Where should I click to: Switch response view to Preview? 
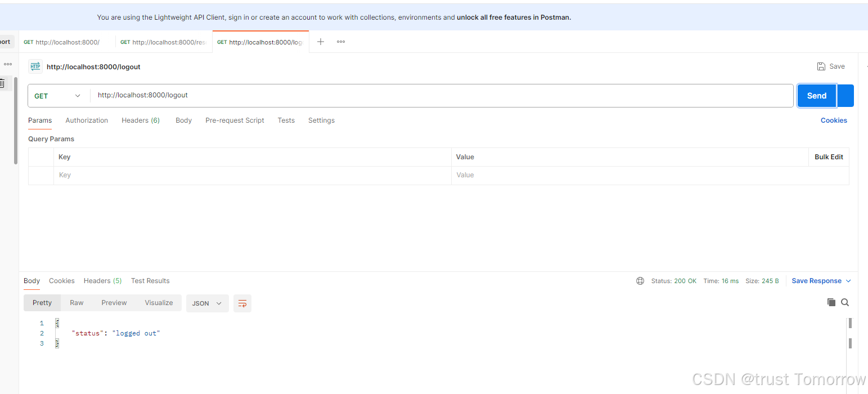click(114, 303)
